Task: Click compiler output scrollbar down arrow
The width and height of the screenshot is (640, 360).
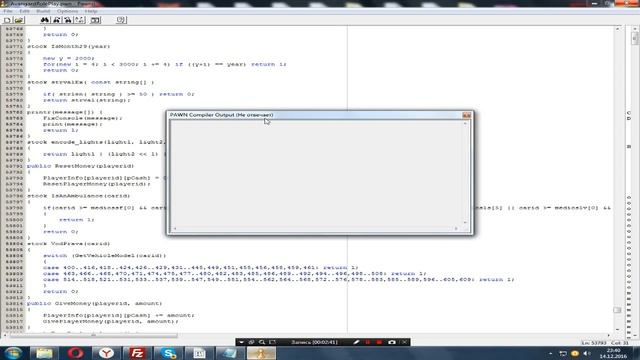Action: click(465, 222)
